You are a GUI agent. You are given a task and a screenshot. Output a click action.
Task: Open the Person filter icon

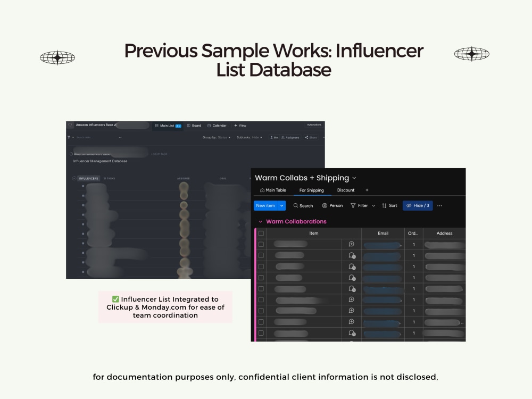[x=325, y=205]
